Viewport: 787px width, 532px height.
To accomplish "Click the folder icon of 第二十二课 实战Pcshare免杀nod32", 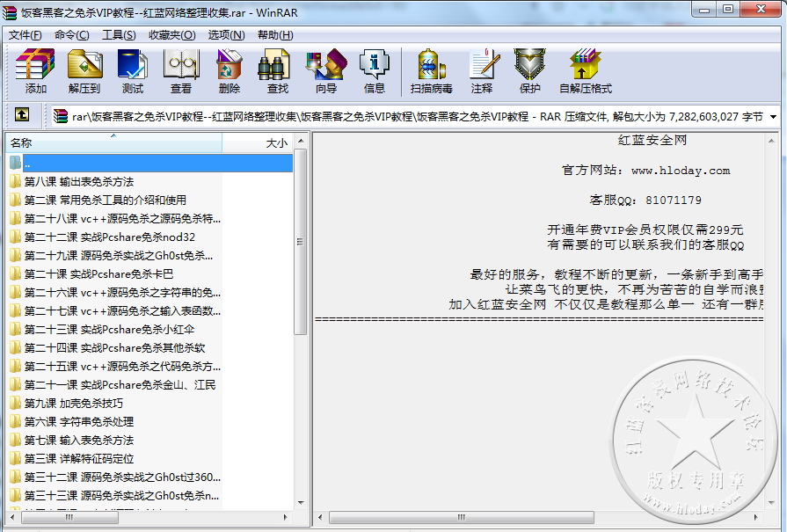I will [16, 237].
